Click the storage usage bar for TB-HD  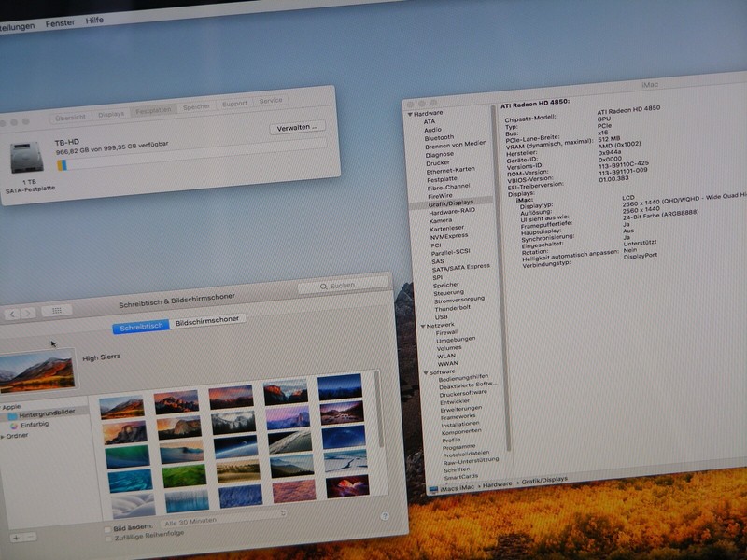click(191, 153)
